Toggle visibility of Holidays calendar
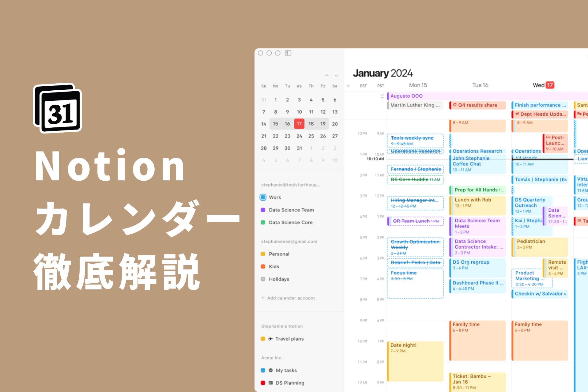 point(263,279)
